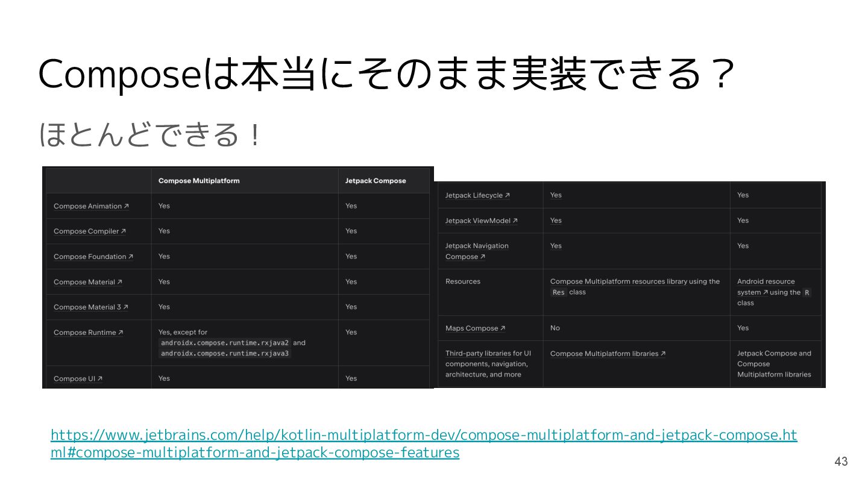Open the Android resource system link
Viewport: 868px width, 488px height.
click(766, 287)
